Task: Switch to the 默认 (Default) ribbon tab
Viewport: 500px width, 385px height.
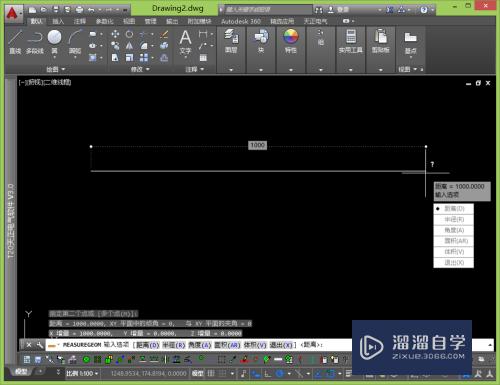Action: [36, 21]
